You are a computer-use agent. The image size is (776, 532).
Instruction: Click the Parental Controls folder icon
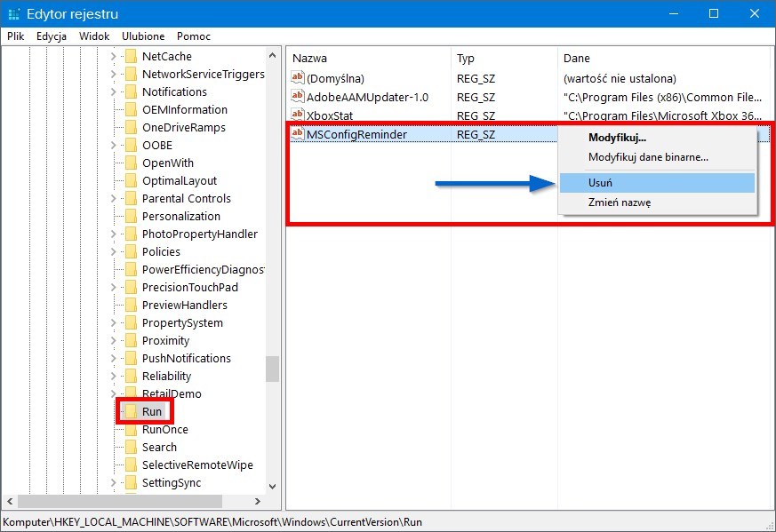coord(132,199)
